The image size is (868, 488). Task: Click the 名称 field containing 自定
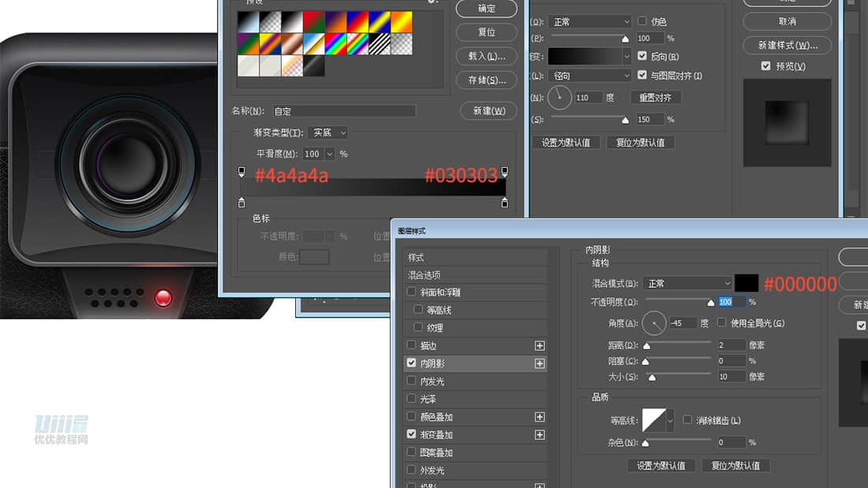click(x=344, y=111)
